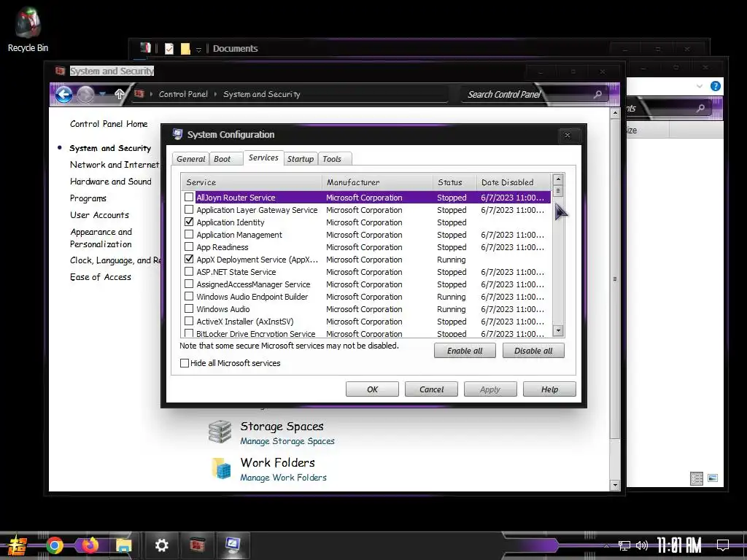The image size is (747, 560).
Task: Open the Manage Storage Spaces link
Action: (287, 441)
